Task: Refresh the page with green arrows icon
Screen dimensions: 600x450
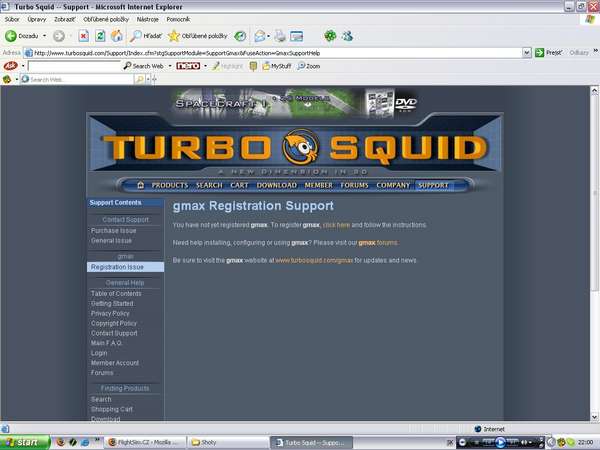Action: 100,36
